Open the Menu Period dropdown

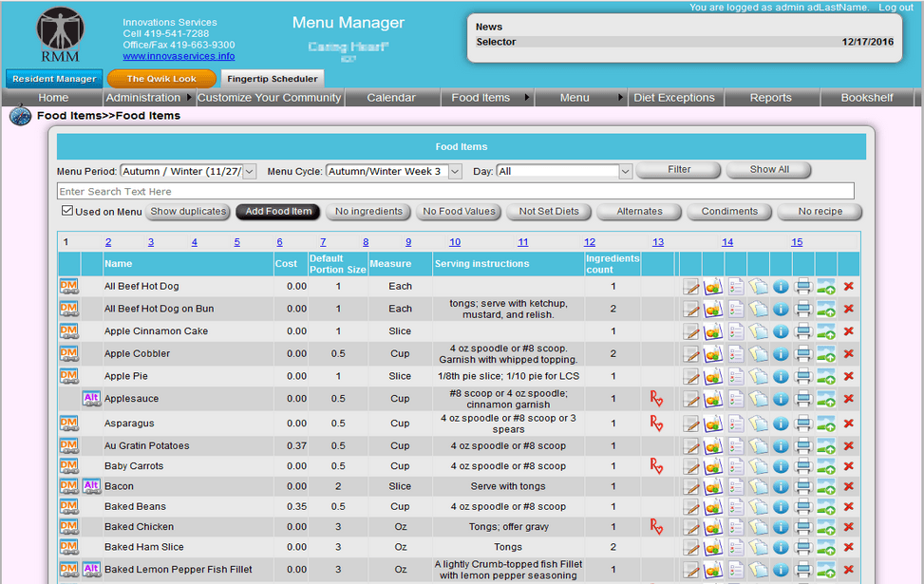click(x=248, y=171)
